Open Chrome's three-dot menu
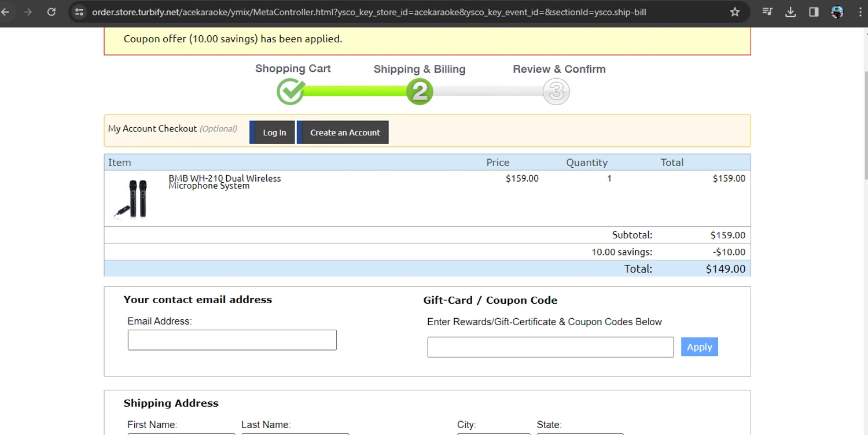Viewport: 868px width, 435px height. [859, 12]
